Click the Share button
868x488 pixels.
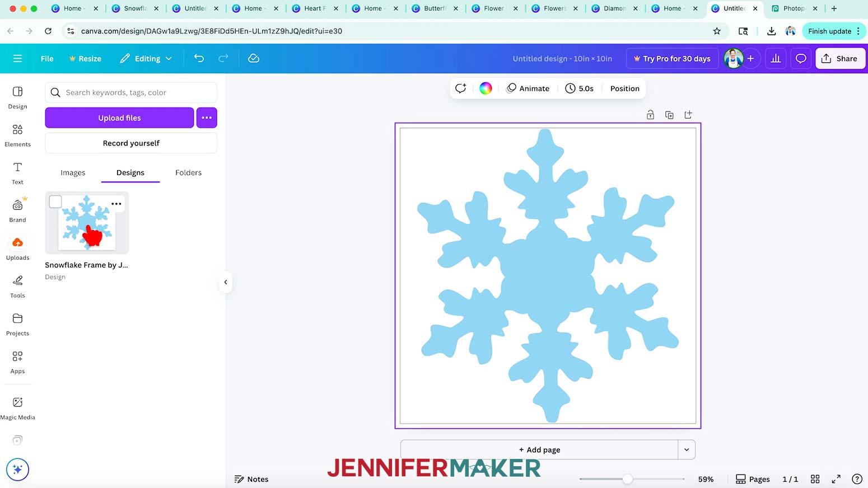[840, 58]
